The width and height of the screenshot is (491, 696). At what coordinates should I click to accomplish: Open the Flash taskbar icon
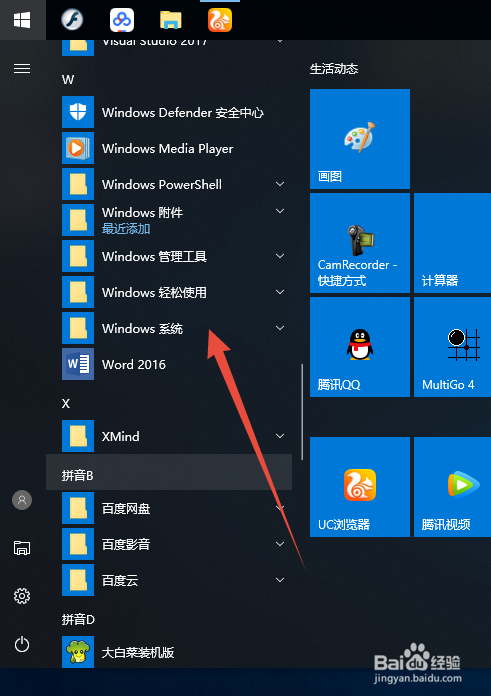(72, 20)
